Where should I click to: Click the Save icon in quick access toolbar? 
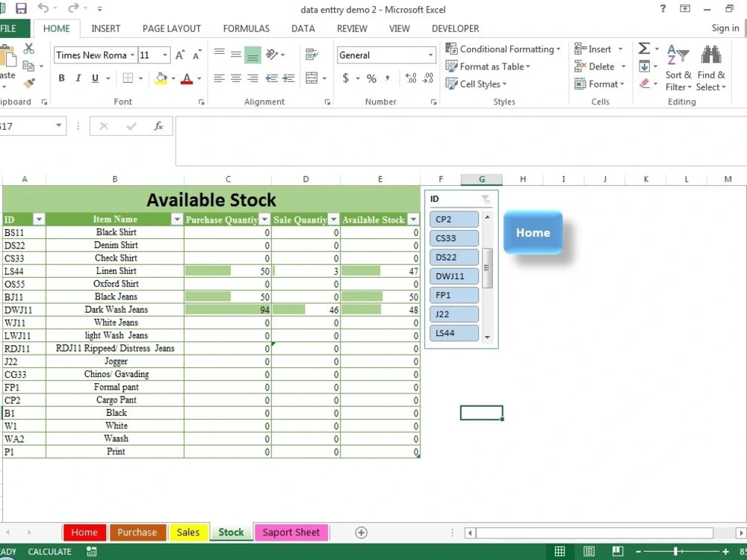coord(21,8)
